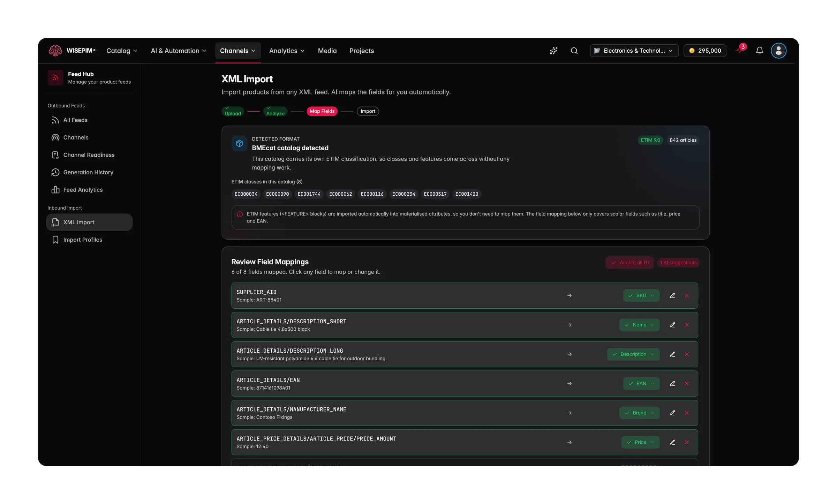Click the Feed Hub RSS icon
Viewport: 837px width, 504px height.
point(55,78)
